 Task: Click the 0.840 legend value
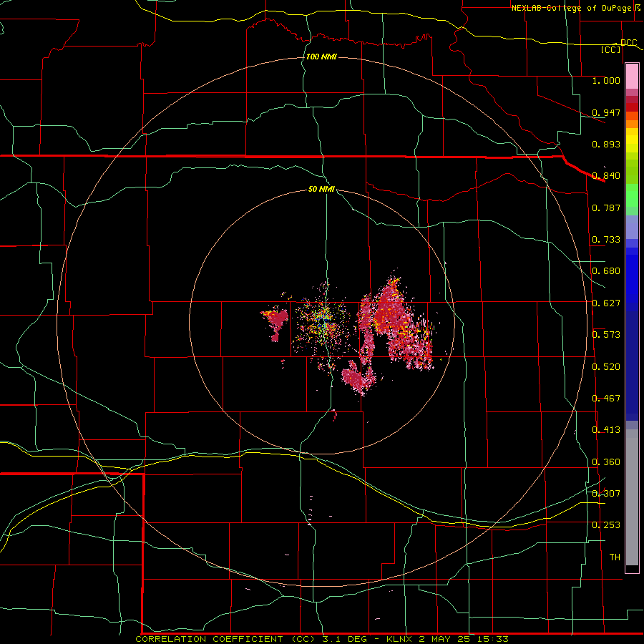(x=606, y=176)
